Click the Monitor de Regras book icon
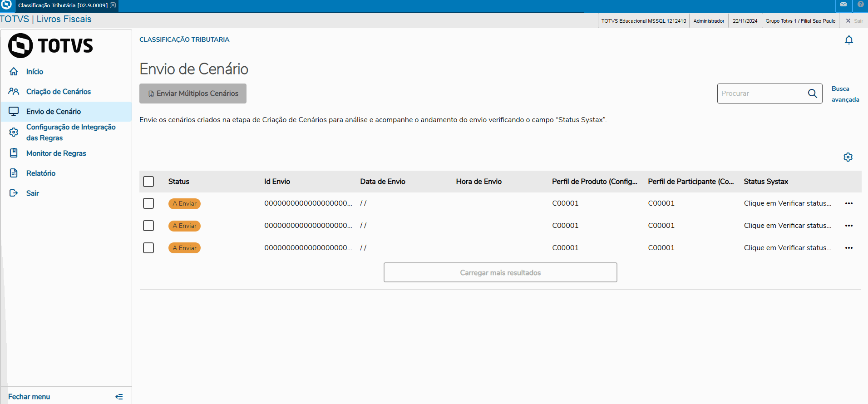The height and width of the screenshot is (404, 868). 14,153
